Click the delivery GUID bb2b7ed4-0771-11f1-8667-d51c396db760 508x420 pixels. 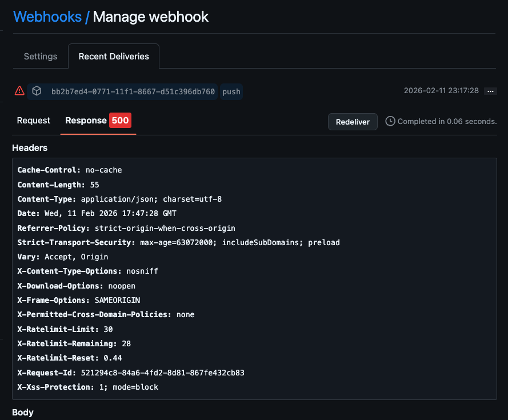click(x=133, y=91)
